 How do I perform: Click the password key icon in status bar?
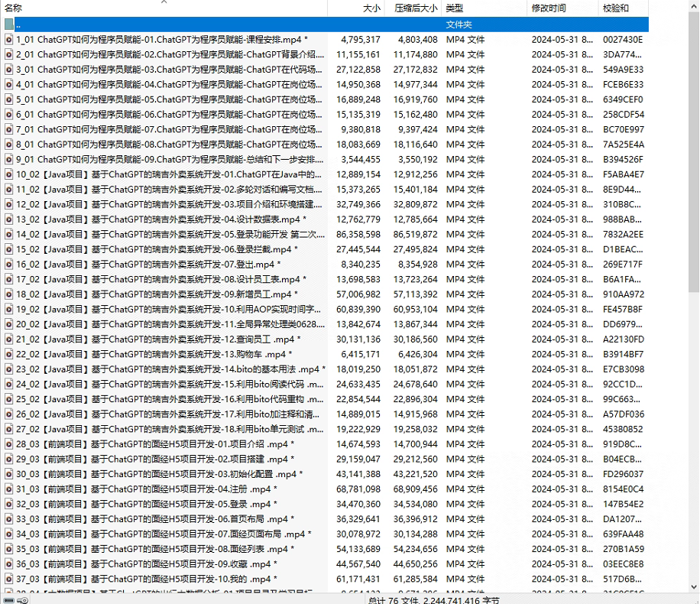coord(22,600)
